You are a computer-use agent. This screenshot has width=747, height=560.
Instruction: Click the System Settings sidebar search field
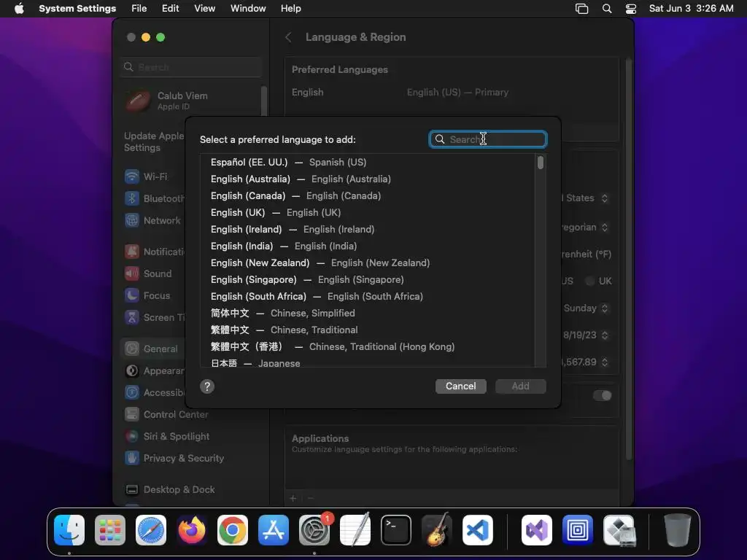click(x=191, y=67)
